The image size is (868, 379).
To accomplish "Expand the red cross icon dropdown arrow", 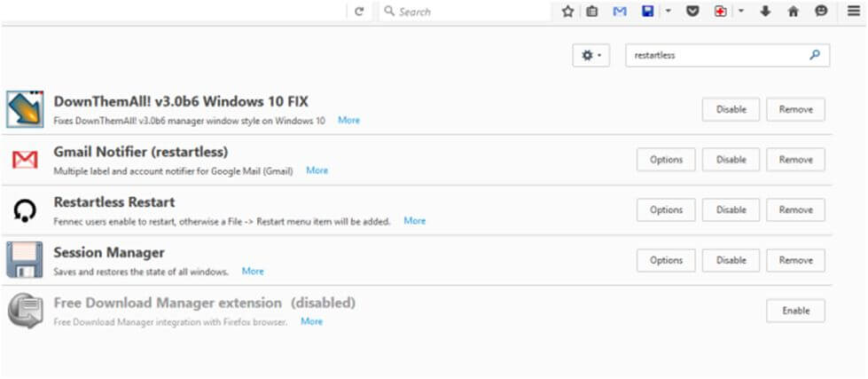I will [741, 12].
